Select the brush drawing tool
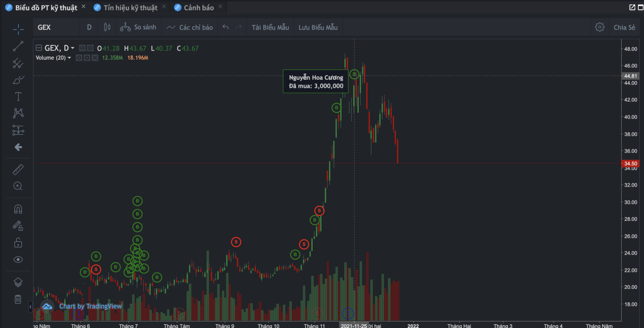 click(18, 80)
